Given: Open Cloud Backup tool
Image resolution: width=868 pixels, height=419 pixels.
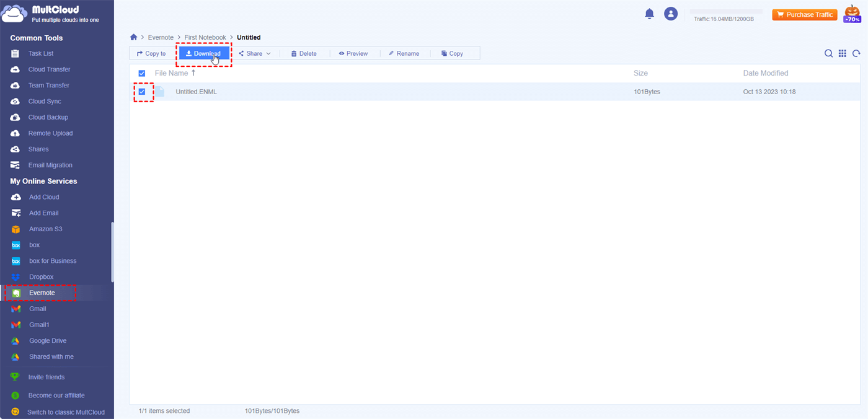Looking at the screenshot, I should click(x=48, y=117).
